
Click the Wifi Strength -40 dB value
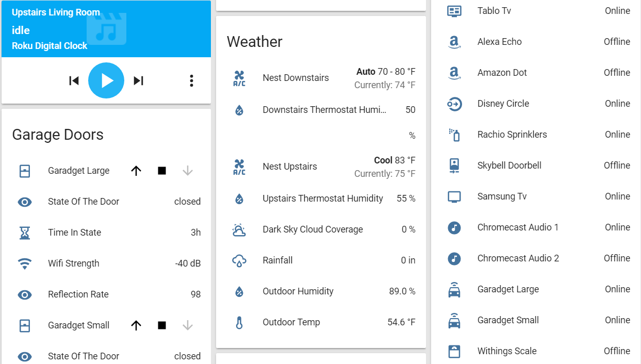pyautogui.click(x=188, y=263)
